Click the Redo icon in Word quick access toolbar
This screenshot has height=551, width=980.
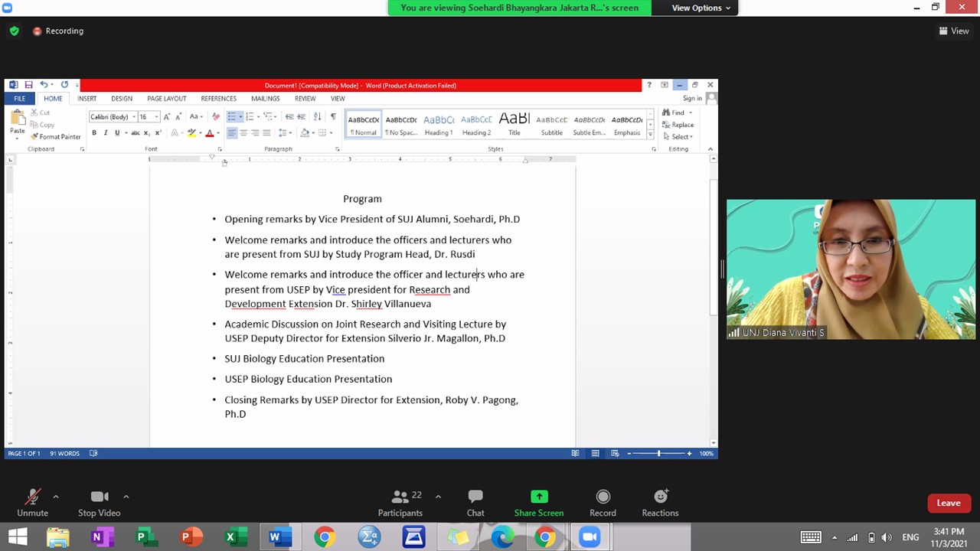point(64,85)
